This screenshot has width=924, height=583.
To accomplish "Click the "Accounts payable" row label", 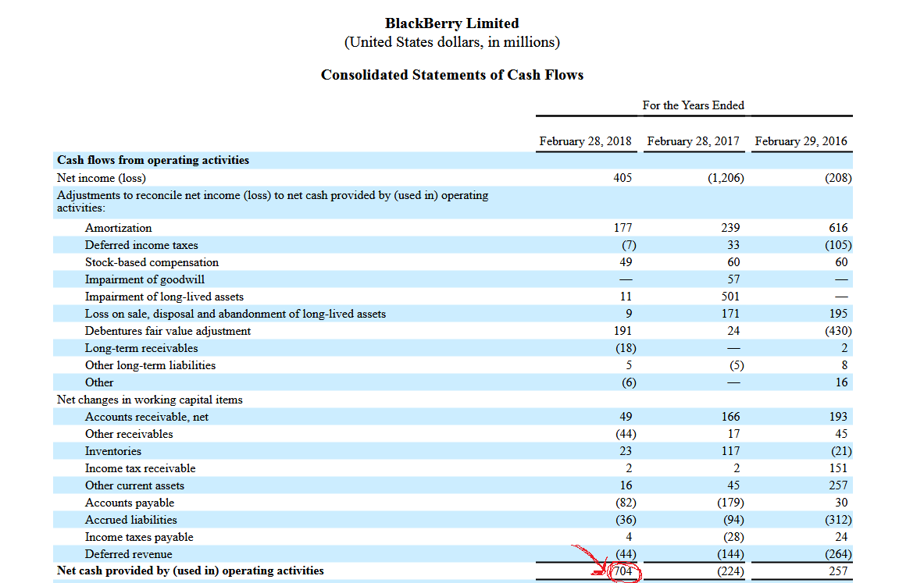I will 130,503.
